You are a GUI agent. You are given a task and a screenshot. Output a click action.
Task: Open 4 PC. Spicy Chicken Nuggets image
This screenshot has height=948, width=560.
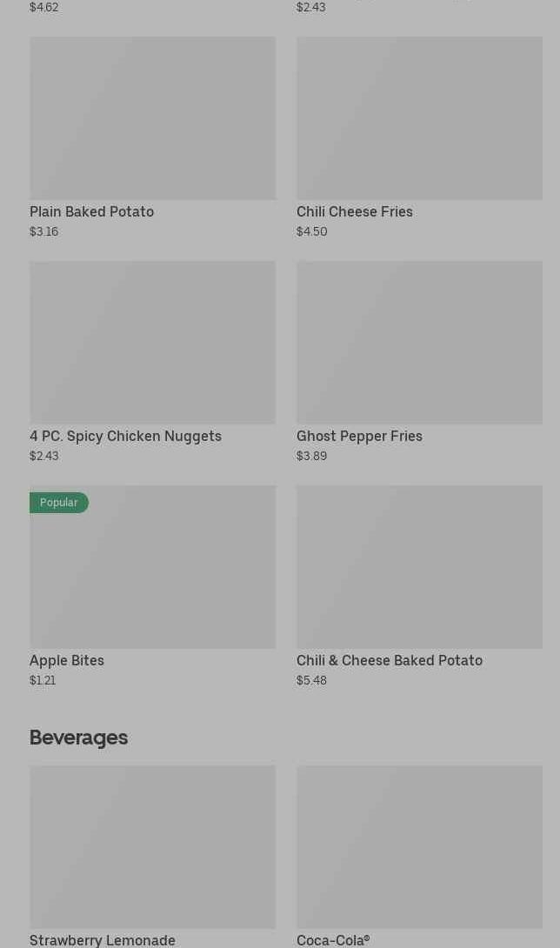coord(152,343)
